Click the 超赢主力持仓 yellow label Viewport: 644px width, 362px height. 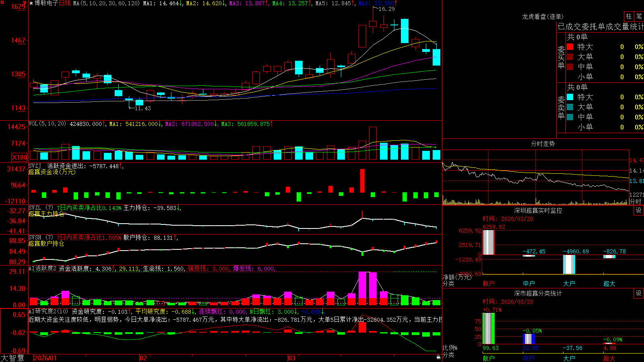(x=46, y=214)
